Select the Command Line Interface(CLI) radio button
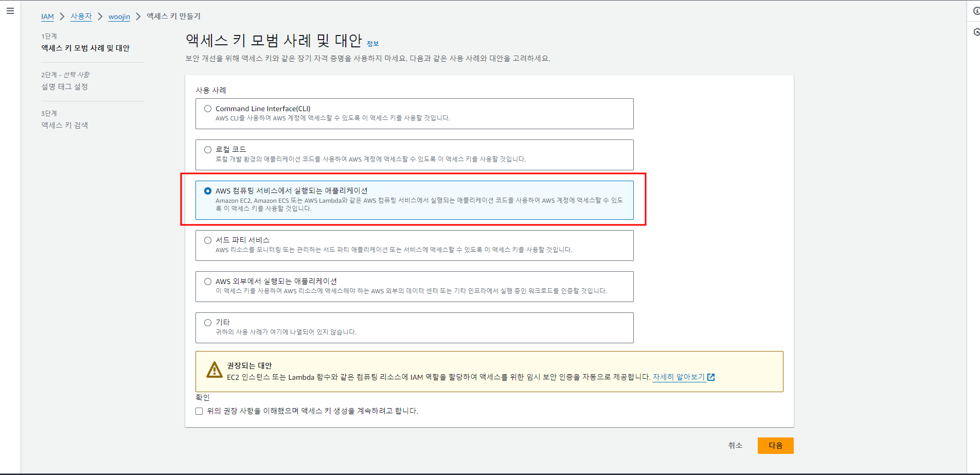Image resolution: width=980 pixels, height=475 pixels. pyautogui.click(x=207, y=108)
